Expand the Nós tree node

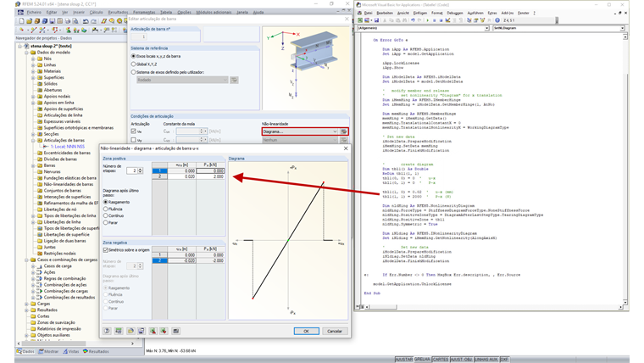(x=33, y=59)
